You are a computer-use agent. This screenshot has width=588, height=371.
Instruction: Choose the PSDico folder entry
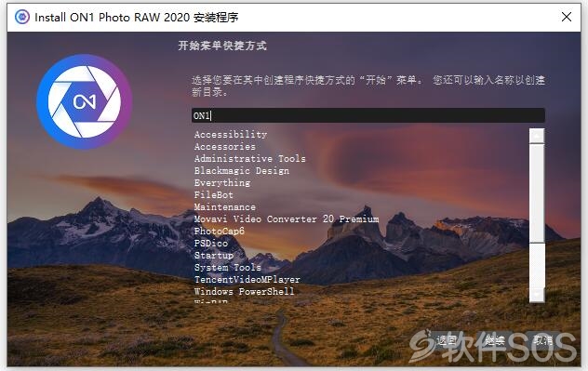coord(211,244)
